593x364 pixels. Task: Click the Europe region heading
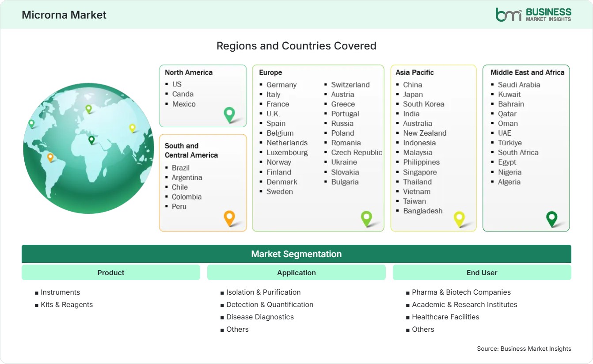270,72
